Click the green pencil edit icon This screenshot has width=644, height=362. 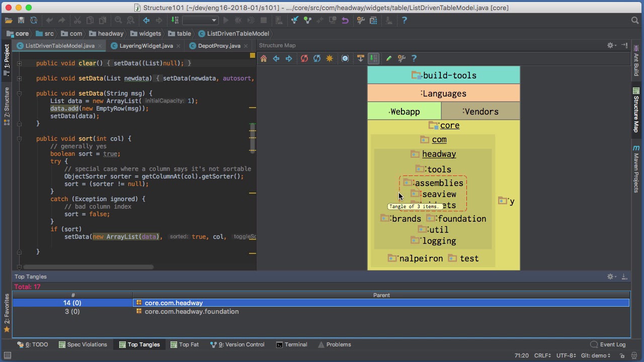pos(389,58)
